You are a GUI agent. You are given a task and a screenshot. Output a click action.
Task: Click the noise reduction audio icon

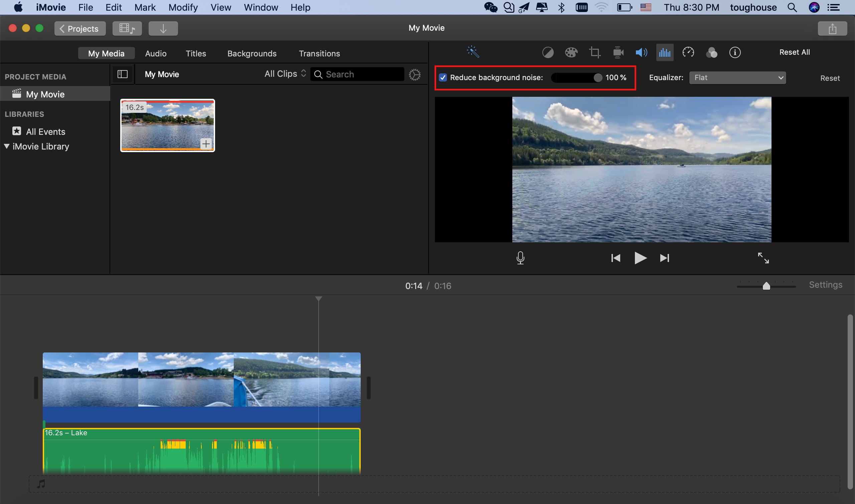click(665, 52)
